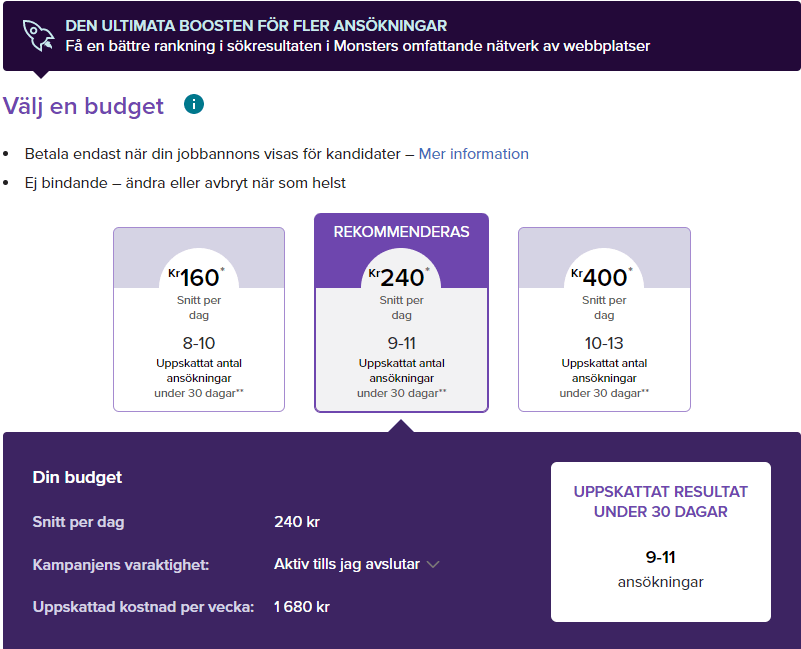Viewport: 801px width, 649px height.
Task: Open the Mer information link
Action: [473, 154]
